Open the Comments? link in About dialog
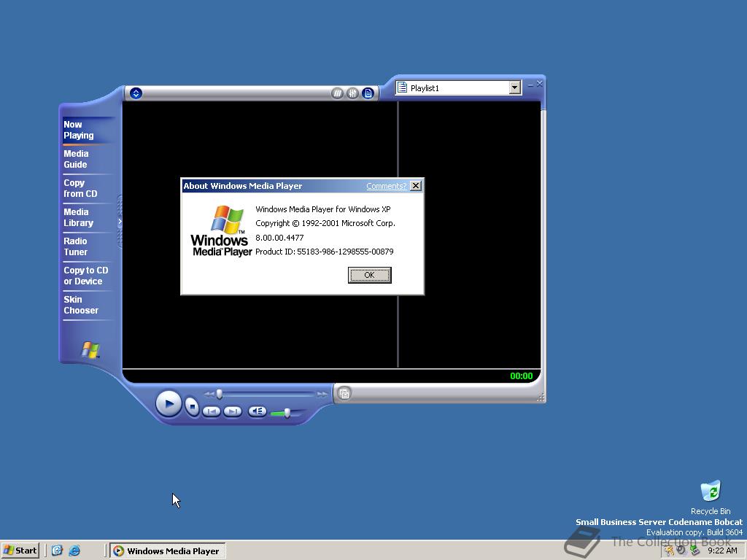 [386, 186]
